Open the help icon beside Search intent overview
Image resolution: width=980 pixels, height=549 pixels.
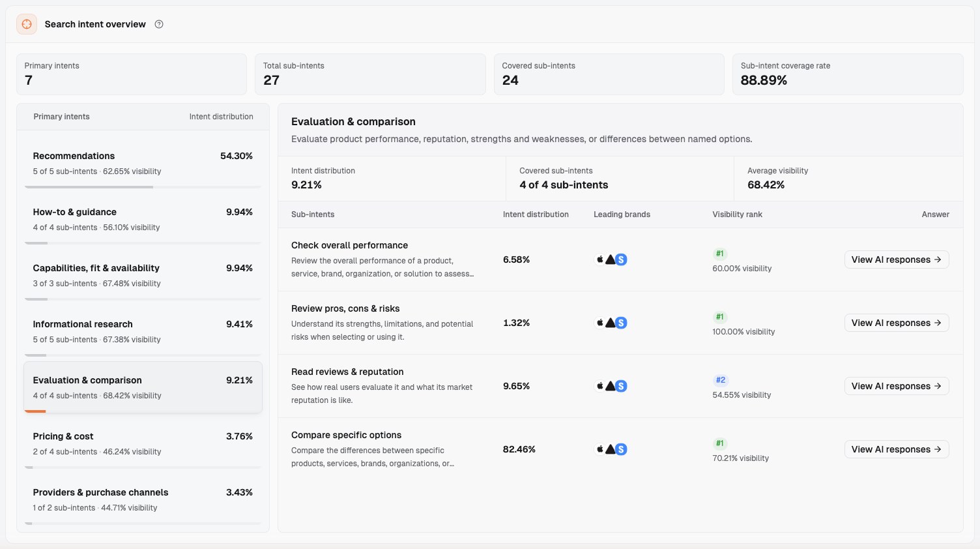159,24
